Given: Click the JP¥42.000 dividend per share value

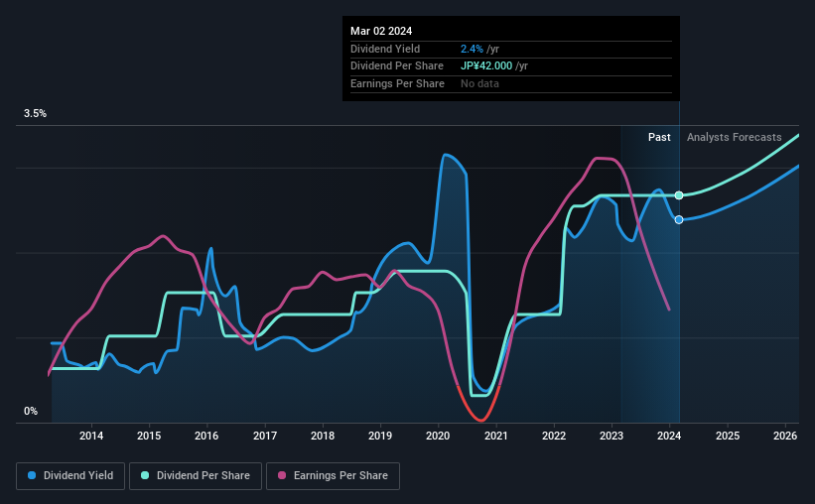Looking at the screenshot, I should 486,66.
